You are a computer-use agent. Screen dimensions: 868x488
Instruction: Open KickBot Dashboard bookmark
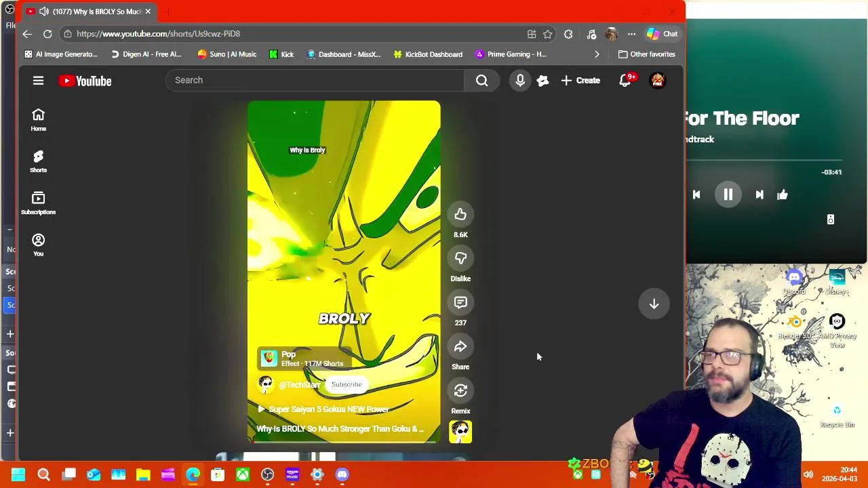coord(428,54)
